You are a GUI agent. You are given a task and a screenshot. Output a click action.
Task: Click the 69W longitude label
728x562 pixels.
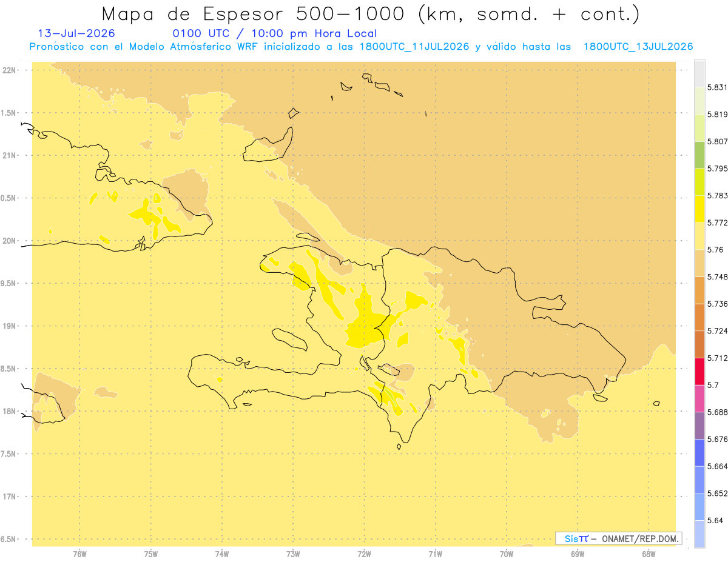[578, 554]
